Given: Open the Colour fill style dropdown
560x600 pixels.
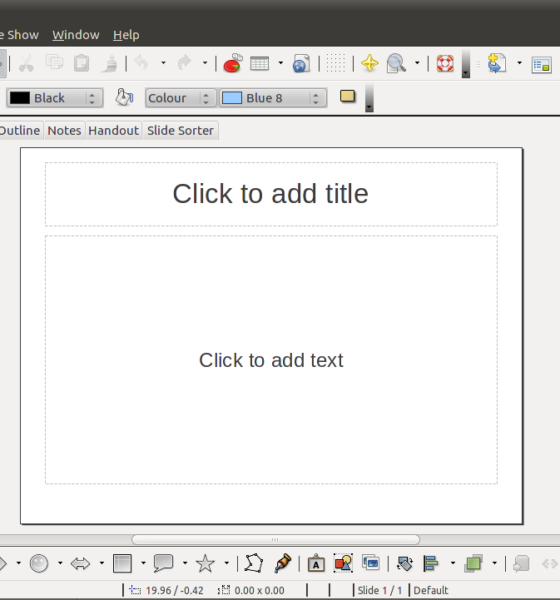Looking at the screenshot, I should point(180,98).
